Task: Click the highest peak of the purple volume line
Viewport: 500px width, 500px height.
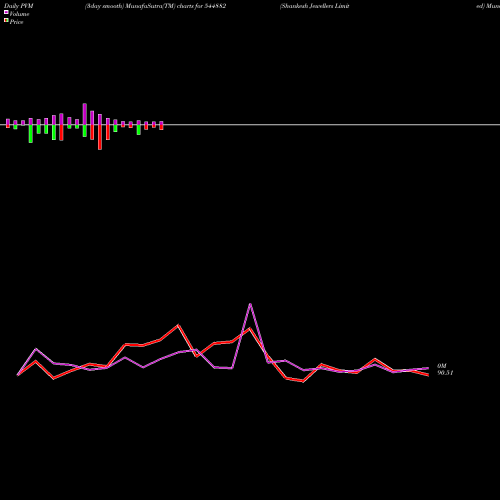Action: pos(250,304)
